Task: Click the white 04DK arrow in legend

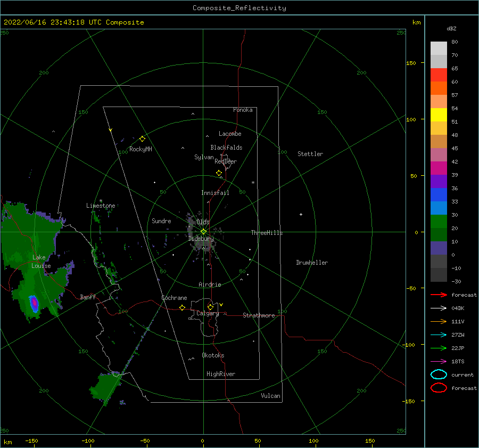Action: pyautogui.click(x=439, y=308)
